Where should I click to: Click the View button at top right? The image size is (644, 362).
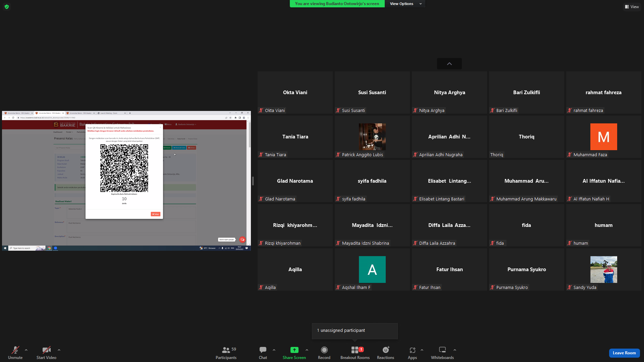(x=632, y=7)
